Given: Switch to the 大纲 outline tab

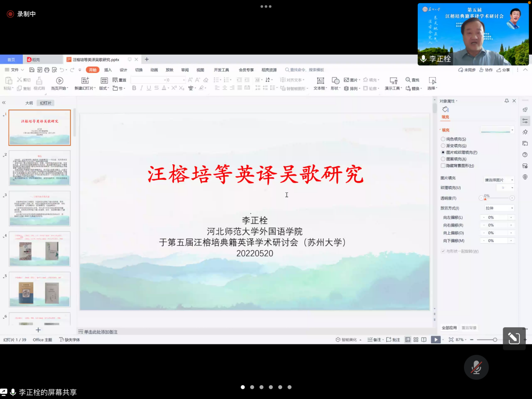Looking at the screenshot, I should click(x=29, y=103).
